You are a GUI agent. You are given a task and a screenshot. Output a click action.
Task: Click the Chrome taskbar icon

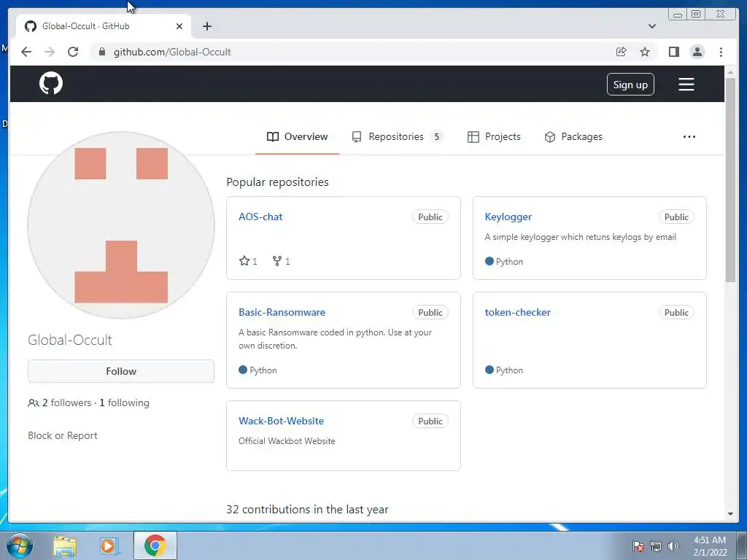(155, 545)
